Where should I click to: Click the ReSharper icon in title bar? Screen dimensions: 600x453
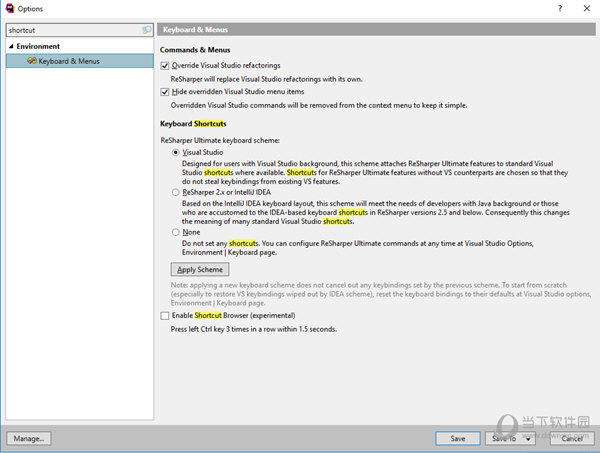point(10,8)
